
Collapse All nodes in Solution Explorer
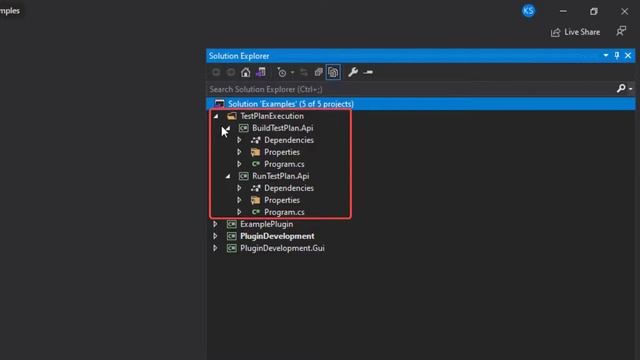318,73
